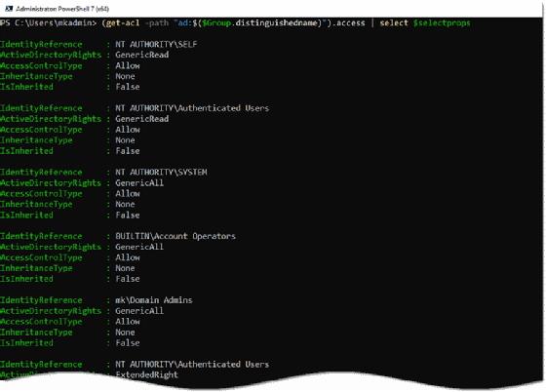Click IsInherited False for NT AUTHORITY\SELF

pos(69,87)
